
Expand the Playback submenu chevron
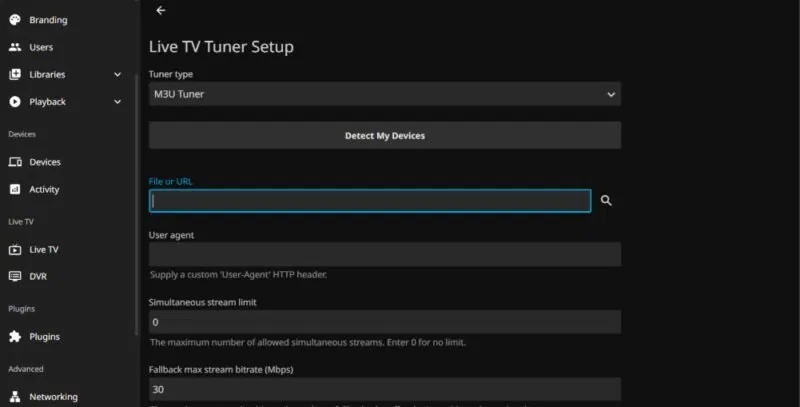click(118, 101)
